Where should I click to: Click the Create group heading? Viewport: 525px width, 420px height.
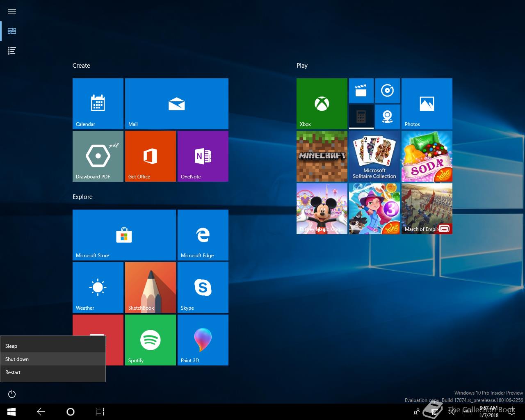[81, 66]
